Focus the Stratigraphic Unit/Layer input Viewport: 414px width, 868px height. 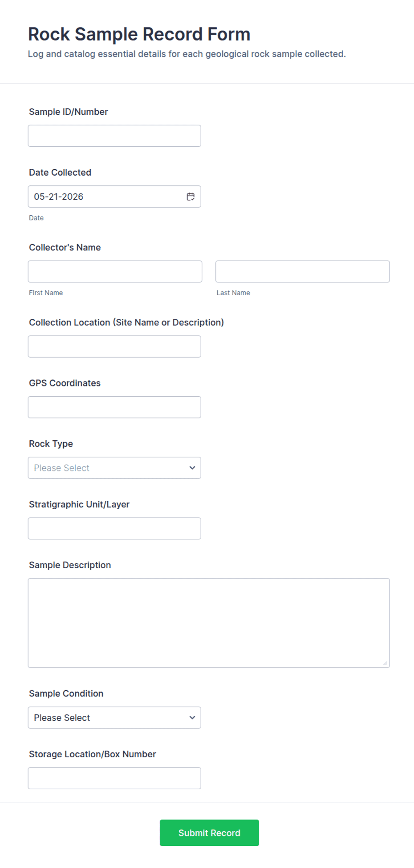114,529
